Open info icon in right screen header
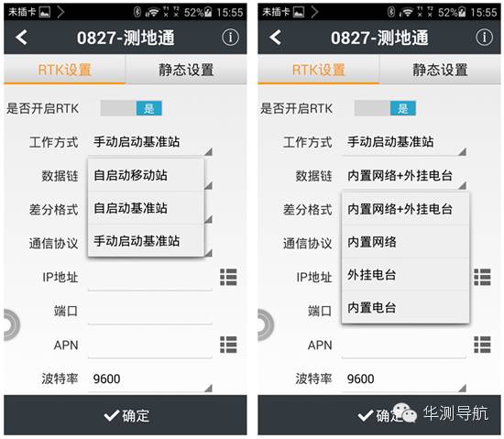The image size is (504, 439). tap(484, 38)
